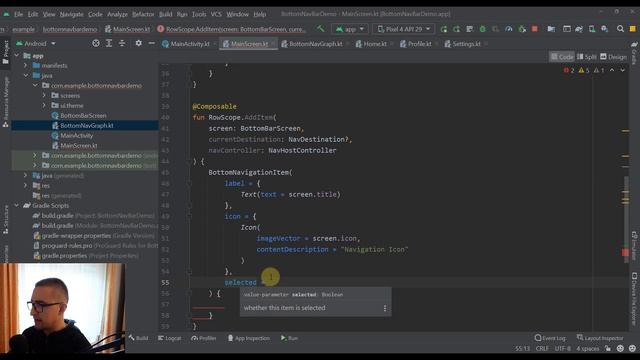This screenshot has width=640, height=360.
Task: Switch editor to Design view
Action: [x=613, y=57]
